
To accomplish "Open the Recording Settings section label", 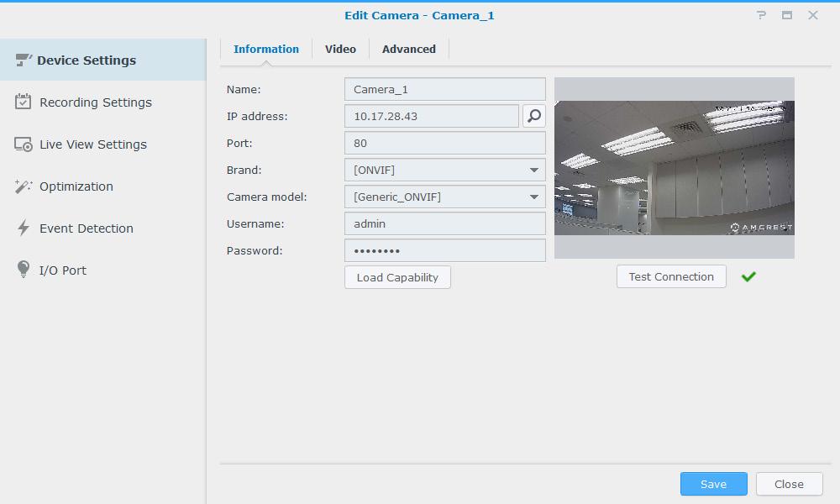I will pos(96,102).
